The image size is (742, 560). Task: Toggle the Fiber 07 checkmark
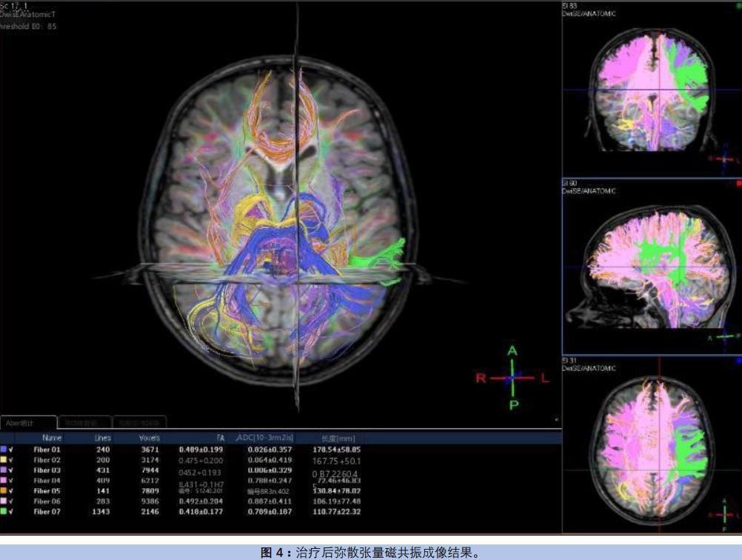(x=12, y=511)
